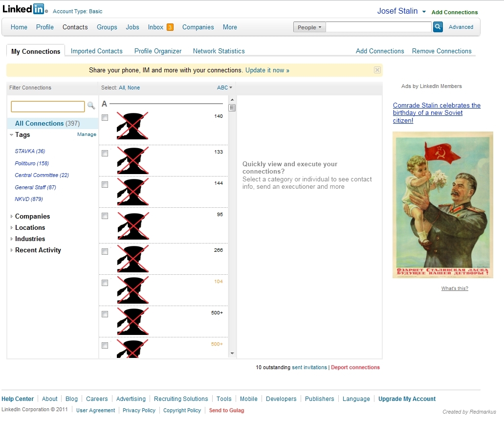Screen dimensions: 504x421
Task: Click crossed-out silhouette with 104 connections
Action: tap(132, 290)
